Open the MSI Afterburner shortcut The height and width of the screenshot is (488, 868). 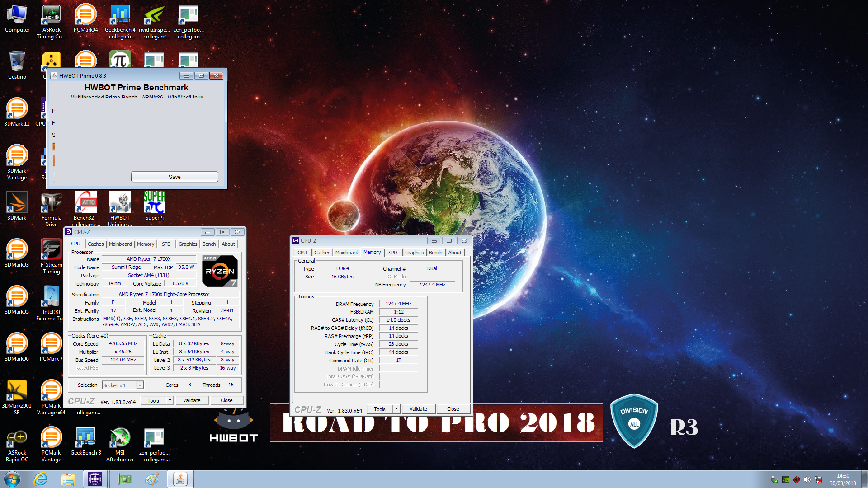click(x=120, y=445)
